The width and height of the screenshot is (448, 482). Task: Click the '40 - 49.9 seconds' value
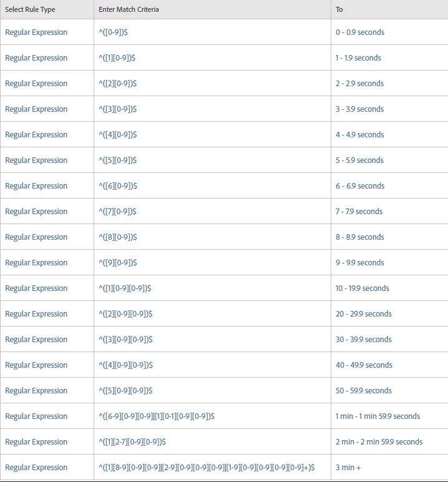364,365
